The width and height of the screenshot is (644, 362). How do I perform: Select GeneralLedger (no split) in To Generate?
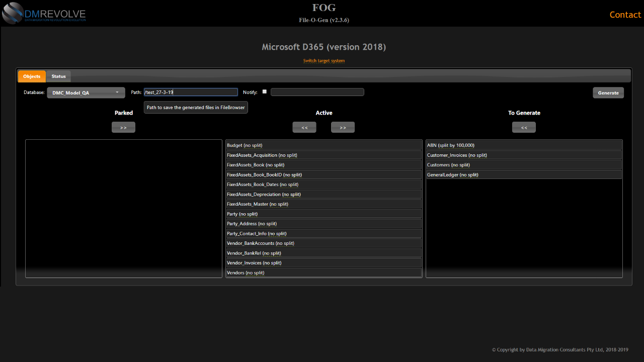tap(524, 175)
